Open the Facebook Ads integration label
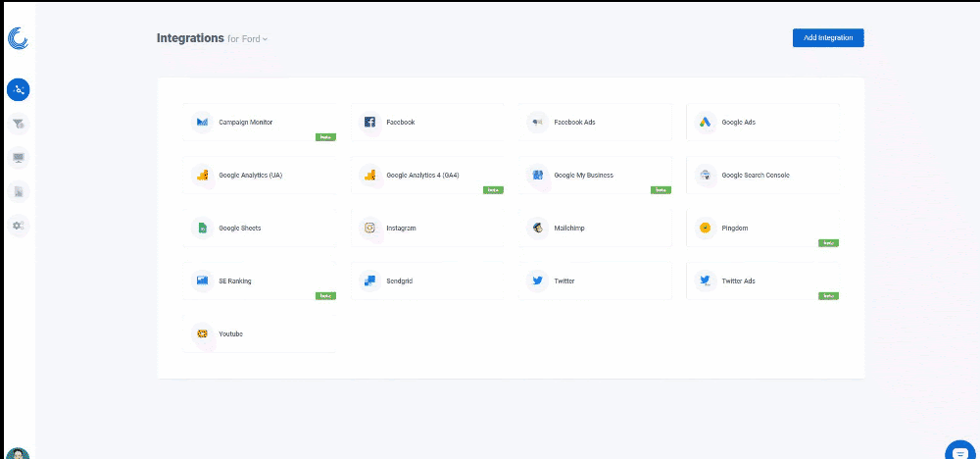Viewport: 980px width, 459px height. [x=574, y=123]
